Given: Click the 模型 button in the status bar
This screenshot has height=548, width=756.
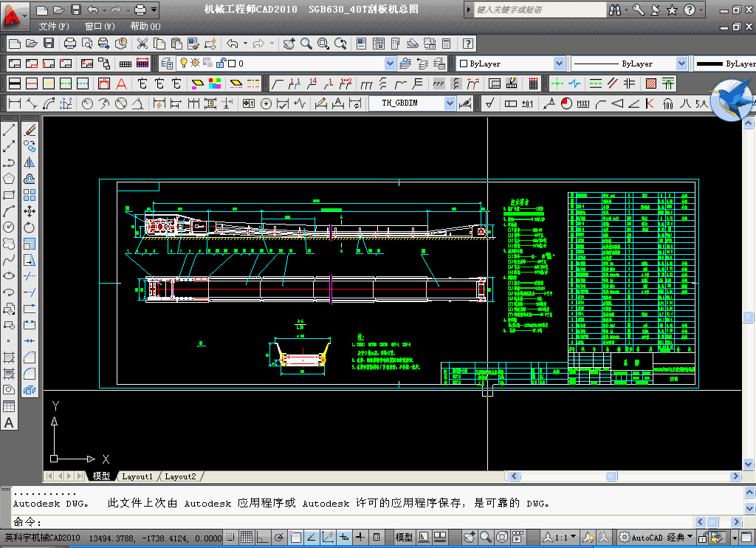Looking at the screenshot, I should pyautogui.click(x=404, y=537).
